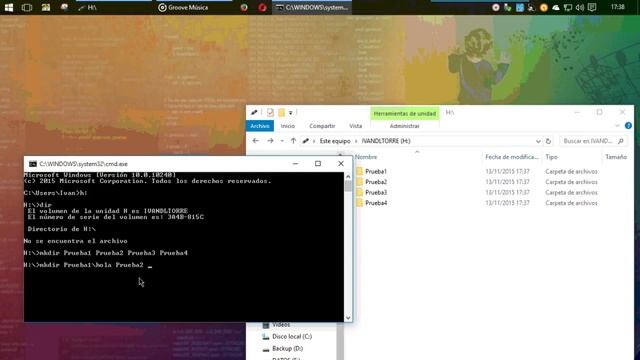Image resolution: width=640 pixels, height=360 pixels.
Task: Select the Herramientas de unidad contextual tab
Action: 404,113
